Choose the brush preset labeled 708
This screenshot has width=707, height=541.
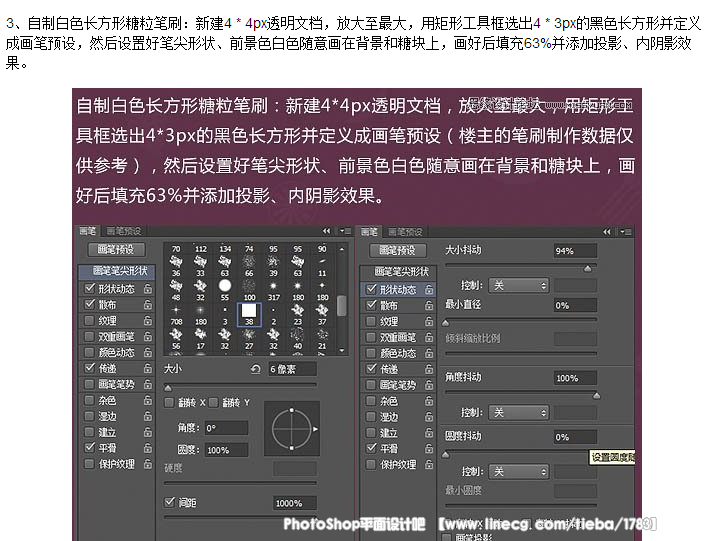click(x=176, y=314)
